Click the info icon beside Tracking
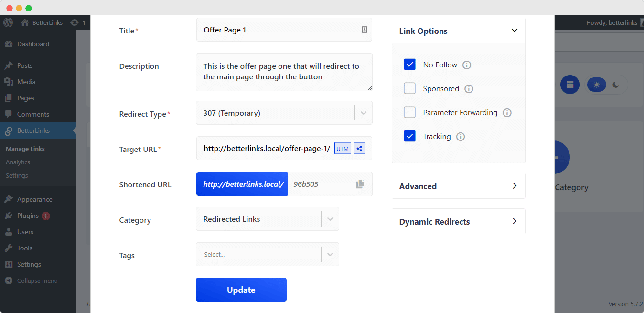Viewport: 644px width, 313px height. [x=461, y=136]
